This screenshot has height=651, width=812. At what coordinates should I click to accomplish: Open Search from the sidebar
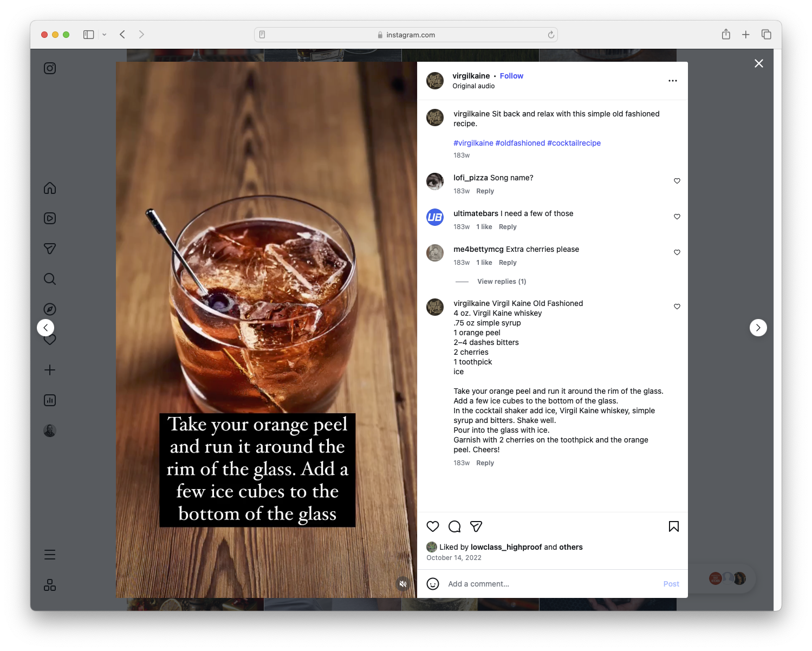tap(49, 278)
